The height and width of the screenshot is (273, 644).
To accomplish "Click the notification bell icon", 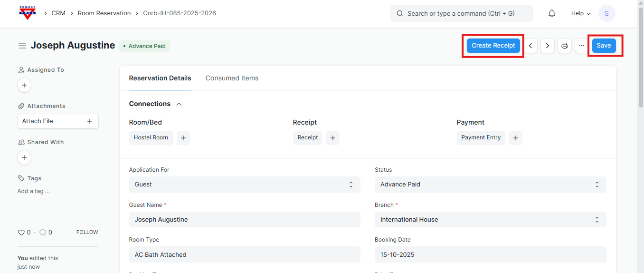I will click(551, 13).
